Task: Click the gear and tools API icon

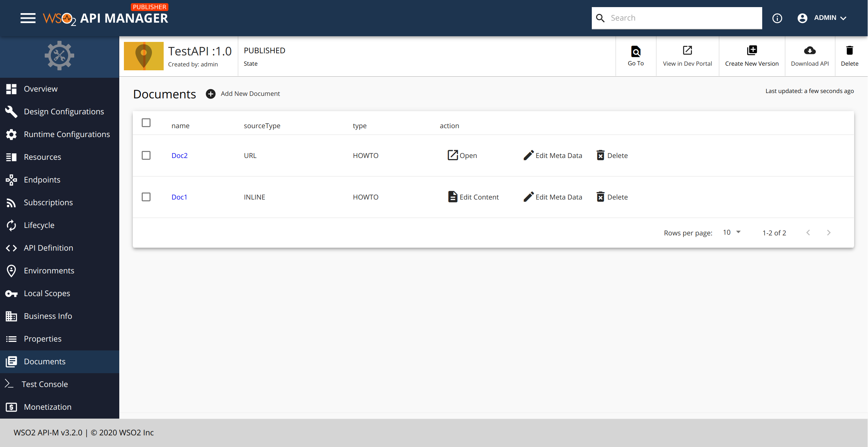Action: pyautogui.click(x=59, y=56)
